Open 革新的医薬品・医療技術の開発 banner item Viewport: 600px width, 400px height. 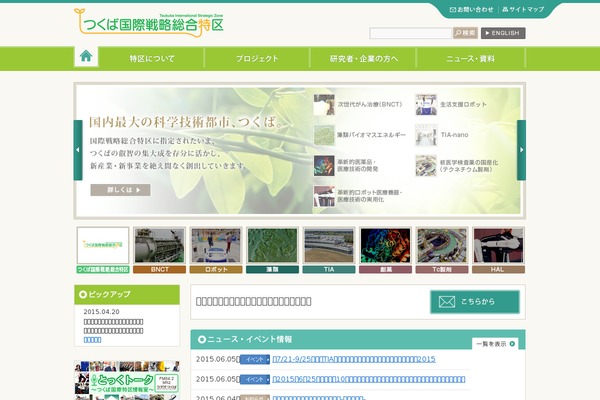[346, 165]
